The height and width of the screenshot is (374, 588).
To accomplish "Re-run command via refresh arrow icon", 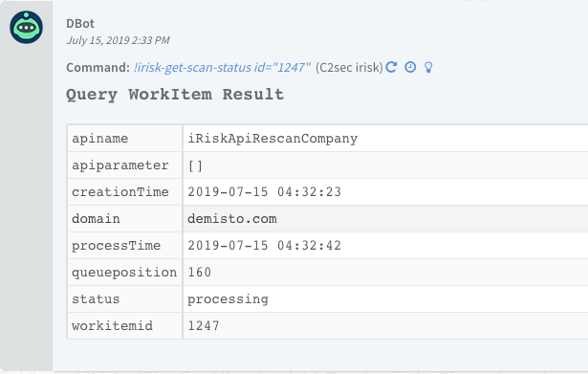I will point(391,67).
